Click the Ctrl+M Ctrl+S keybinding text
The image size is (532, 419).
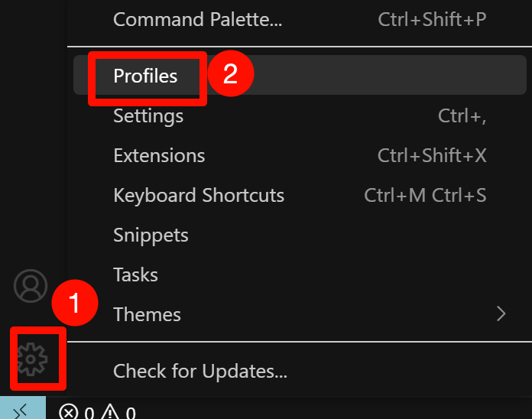(x=425, y=196)
